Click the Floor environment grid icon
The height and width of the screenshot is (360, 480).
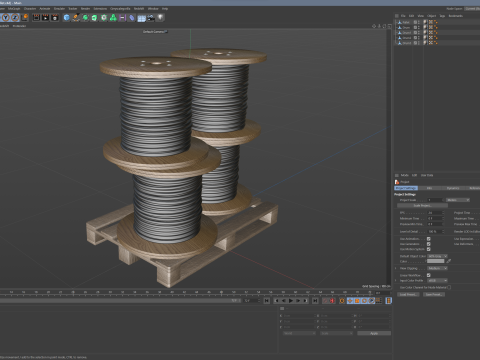141,18
